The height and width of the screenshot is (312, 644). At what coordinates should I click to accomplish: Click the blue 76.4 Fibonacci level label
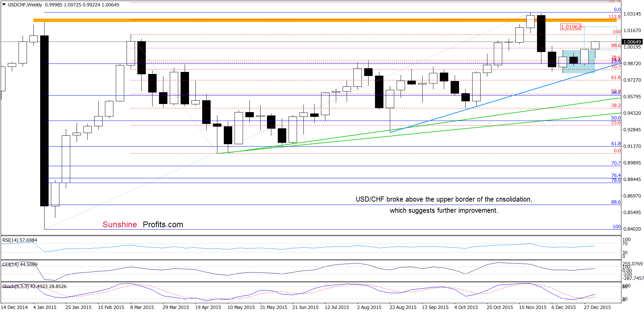[x=616, y=175]
